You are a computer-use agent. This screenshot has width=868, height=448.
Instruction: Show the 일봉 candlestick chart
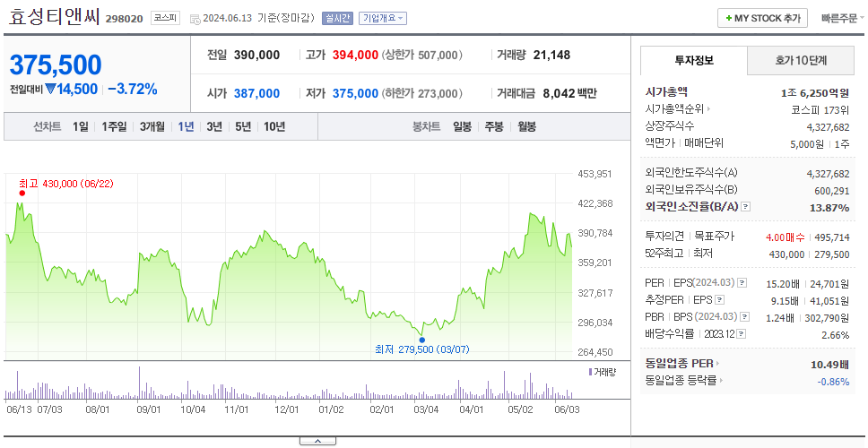point(462,126)
